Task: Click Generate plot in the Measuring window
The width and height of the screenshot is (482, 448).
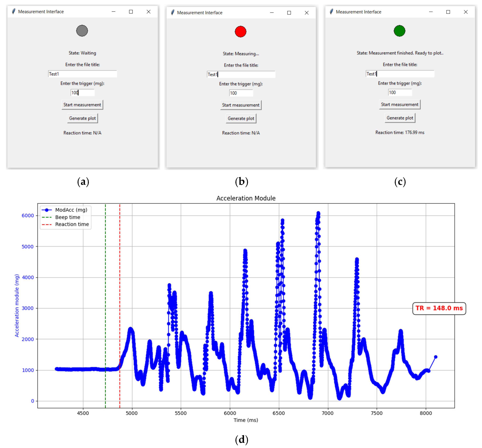Action: (241, 119)
